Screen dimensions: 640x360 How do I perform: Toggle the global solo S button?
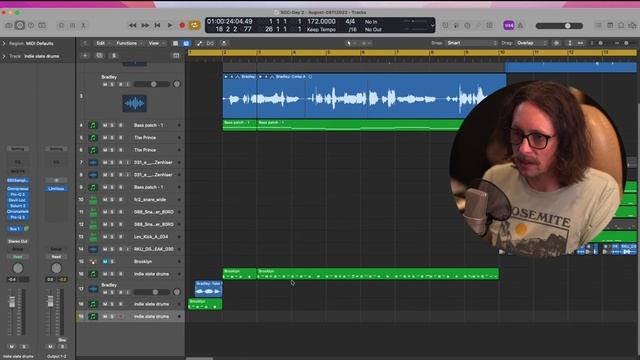pos(114,56)
